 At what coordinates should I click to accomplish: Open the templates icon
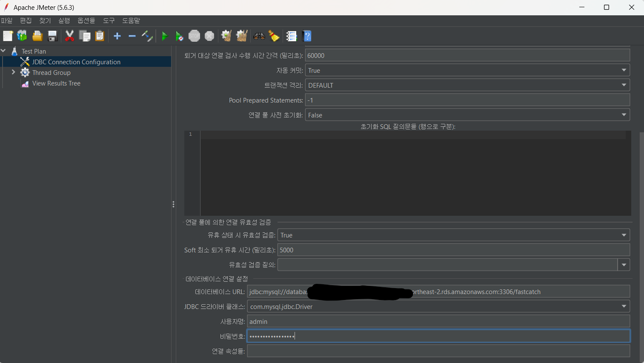click(x=22, y=36)
